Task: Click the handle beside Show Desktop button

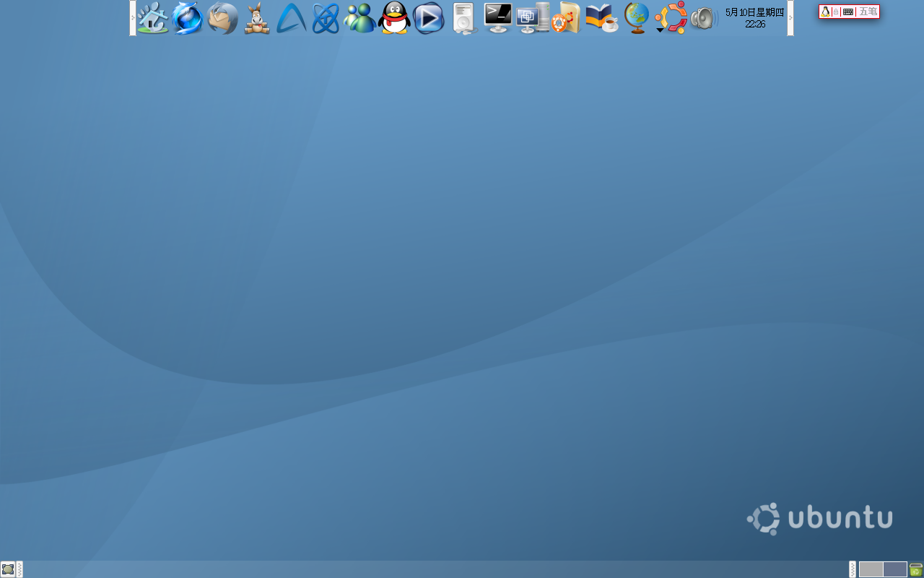Action: click(19, 569)
